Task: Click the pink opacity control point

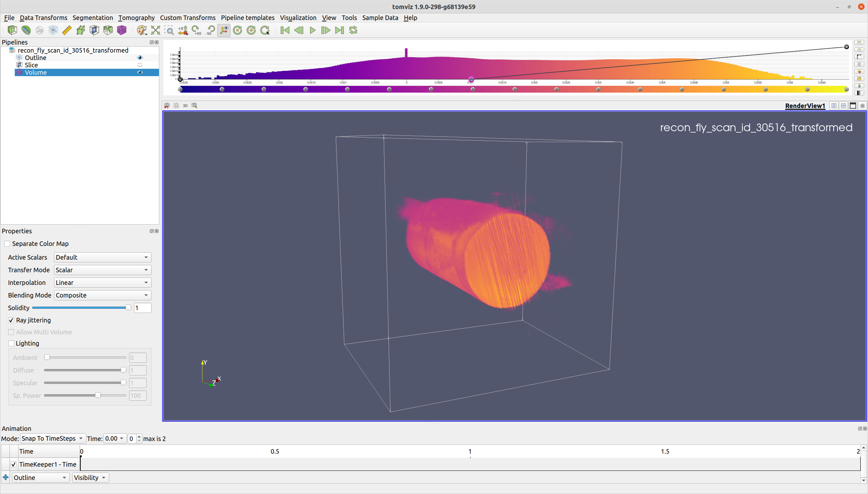Action: 471,80
